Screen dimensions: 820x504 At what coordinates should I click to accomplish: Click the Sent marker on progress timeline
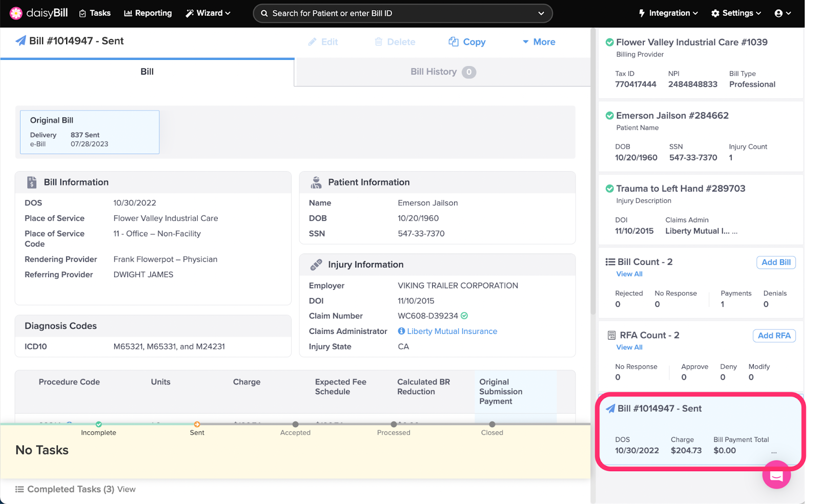[x=197, y=425]
